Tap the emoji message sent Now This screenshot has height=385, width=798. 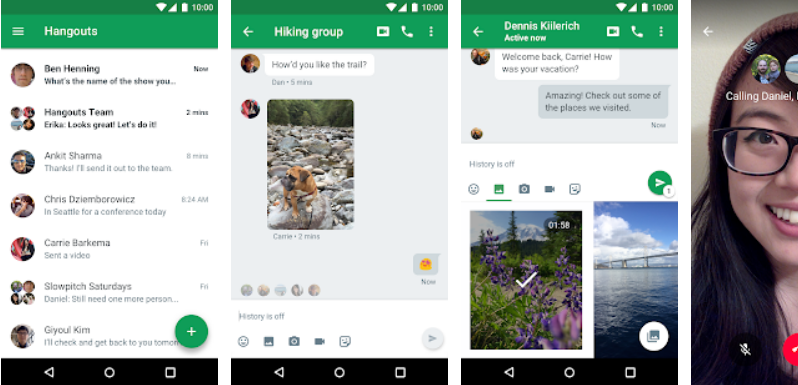click(x=425, y=264)
